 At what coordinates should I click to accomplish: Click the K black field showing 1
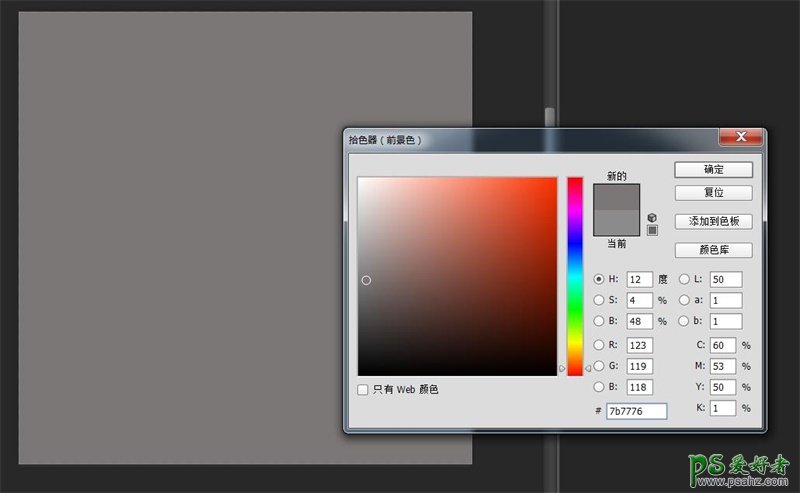722,408
